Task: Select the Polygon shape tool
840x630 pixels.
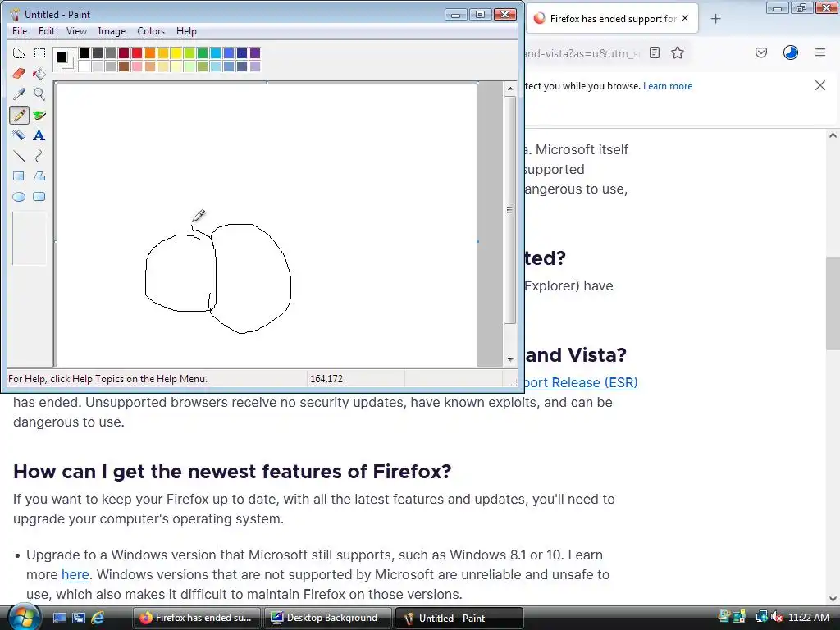Action: [x=39, y=176]
